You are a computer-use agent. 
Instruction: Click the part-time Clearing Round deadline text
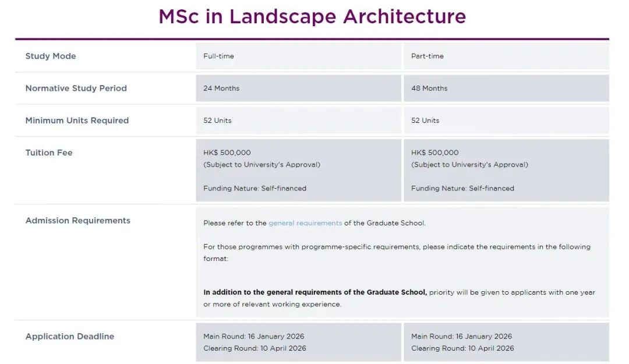click(462, 348)
